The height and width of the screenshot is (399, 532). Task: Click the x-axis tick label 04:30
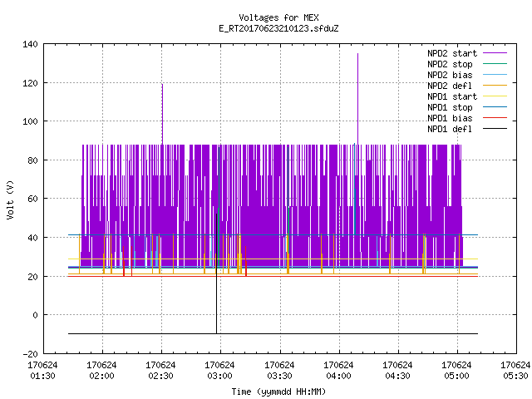(x=397, y=376)
